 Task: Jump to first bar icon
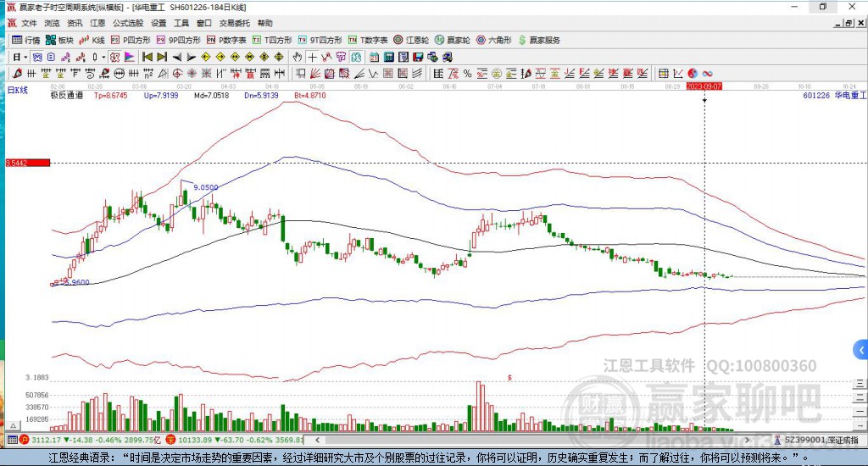point(147,57)
